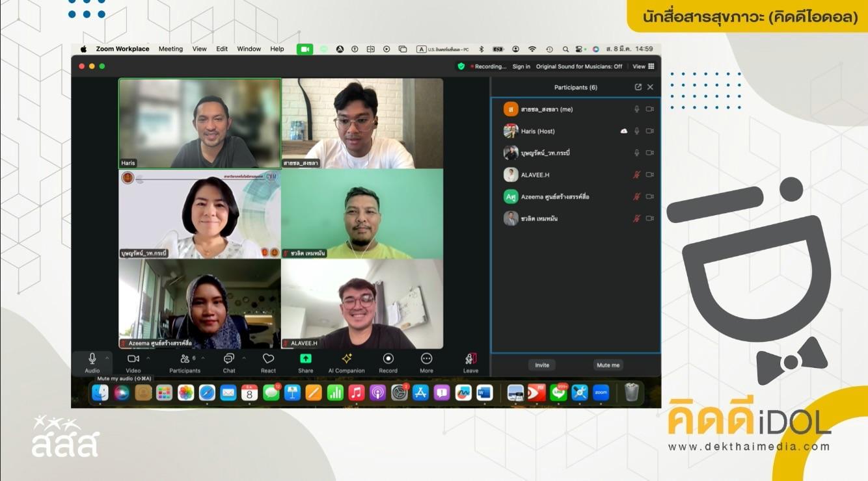Open the React emoji menu
The height and width of the screenshot is (481, 868).
[268, 359]
